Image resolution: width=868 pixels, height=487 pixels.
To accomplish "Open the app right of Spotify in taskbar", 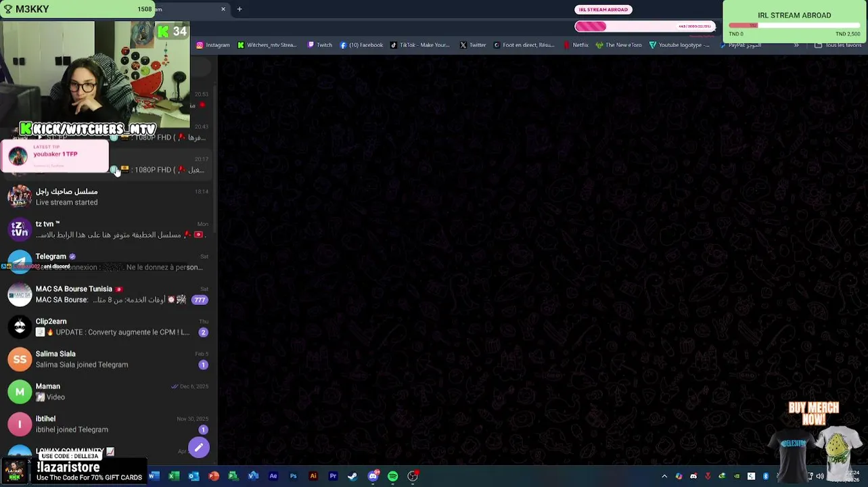I will tap(413, 476).
